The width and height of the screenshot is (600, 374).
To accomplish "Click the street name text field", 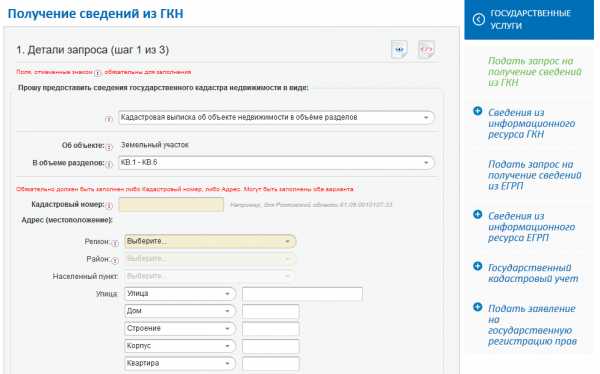I will [302, 294].
